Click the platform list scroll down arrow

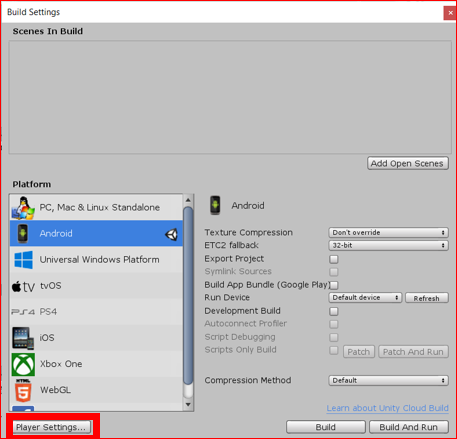click(x=188, y=405)
